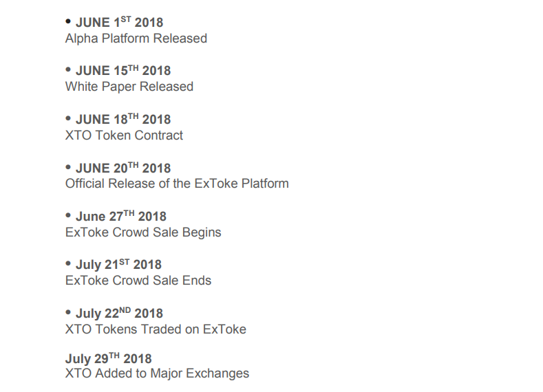Click XTO Added to Major Exchanges text

coord(157,374)
